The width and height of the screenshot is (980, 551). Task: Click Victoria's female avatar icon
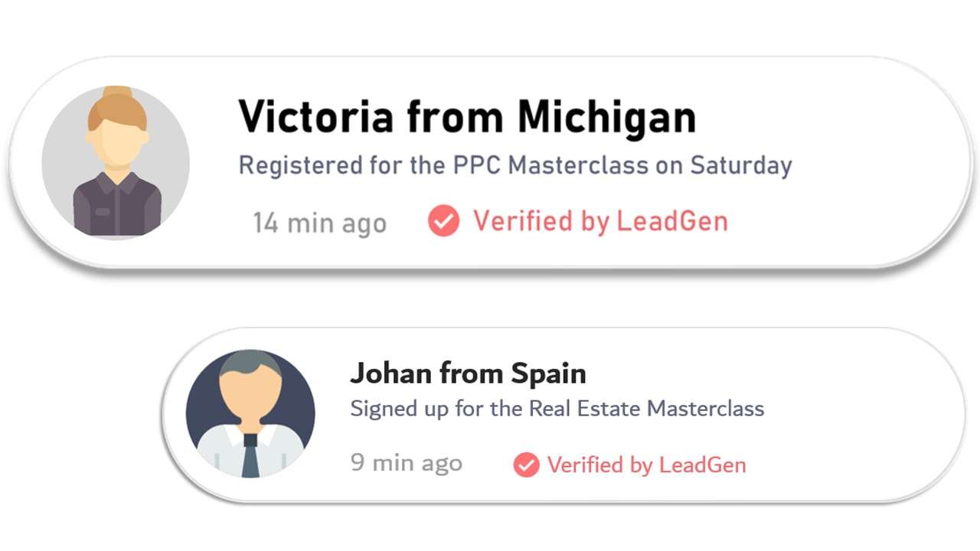(x=116, y=161)
